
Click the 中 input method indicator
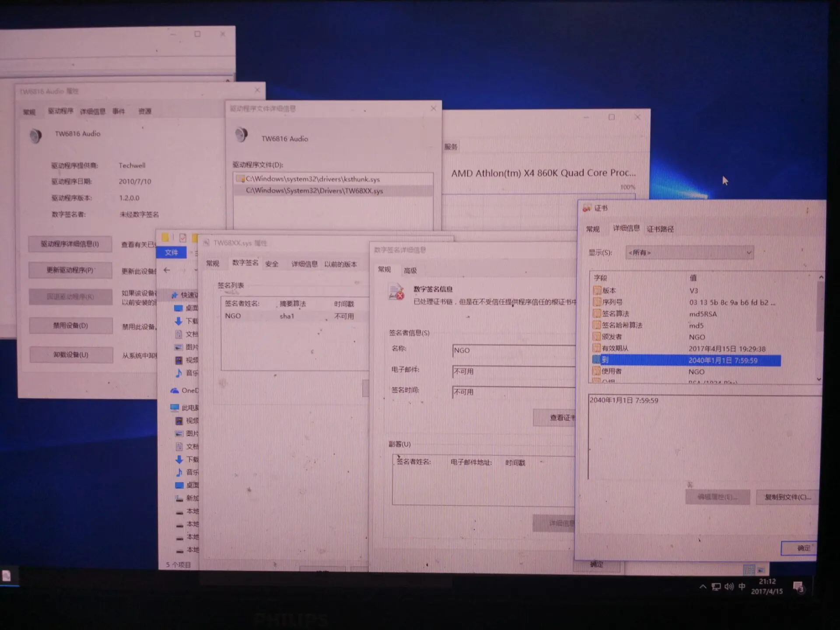(742, 587)
